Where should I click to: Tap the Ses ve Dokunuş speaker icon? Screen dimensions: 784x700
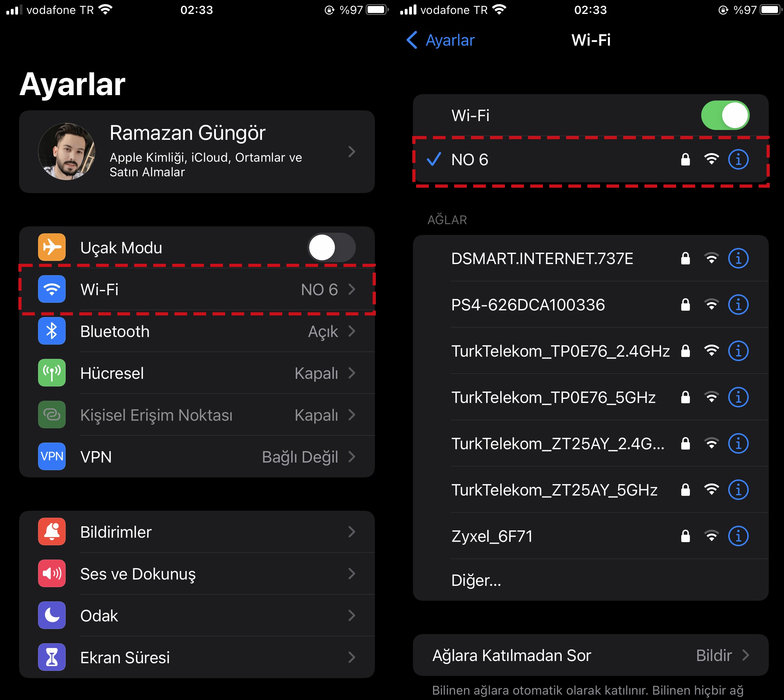tap(52, 574)
